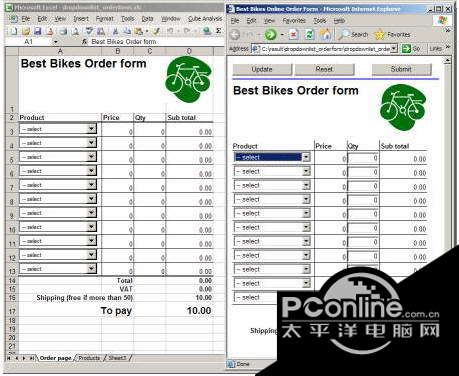Image resolution: width=459 pixels, height=376 pixels.
Task: Click the AutoSum sigma icon in Excel
Action: click(218, 31)
